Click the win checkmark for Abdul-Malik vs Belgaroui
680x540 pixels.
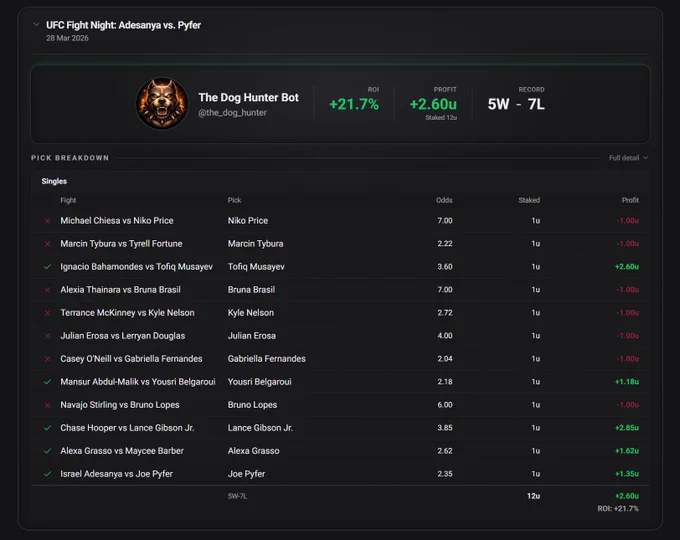point(48,382)
